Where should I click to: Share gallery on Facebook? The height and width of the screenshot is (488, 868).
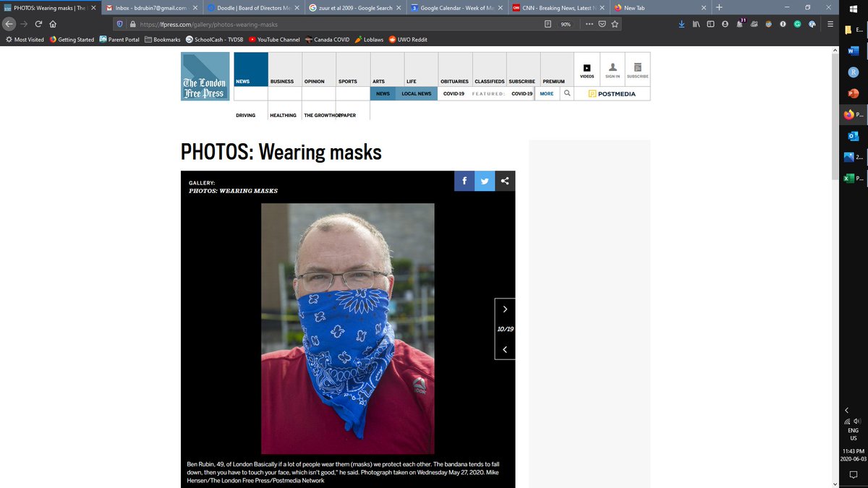click(x=464, y=181)
